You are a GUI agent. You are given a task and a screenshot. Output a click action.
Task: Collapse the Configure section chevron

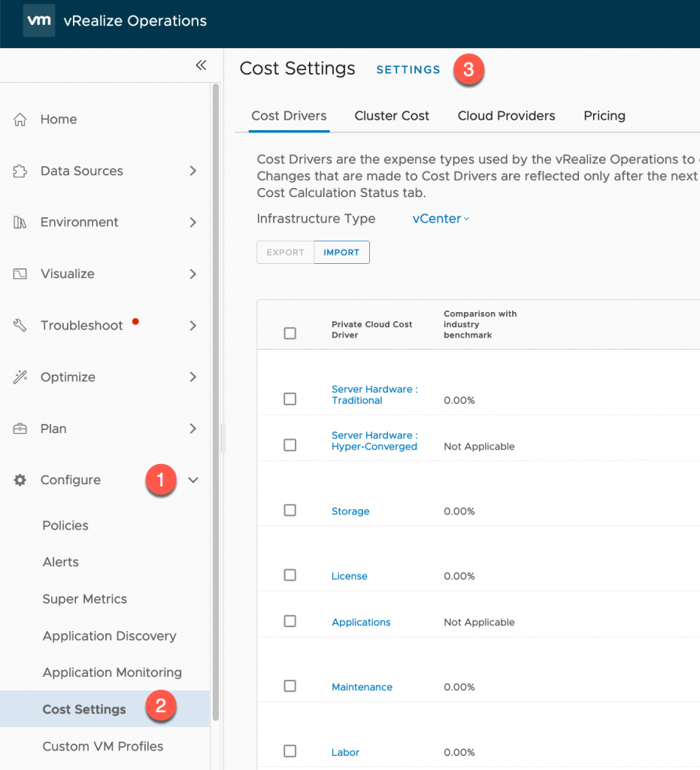pyautogui.click(x=194, y=480)
